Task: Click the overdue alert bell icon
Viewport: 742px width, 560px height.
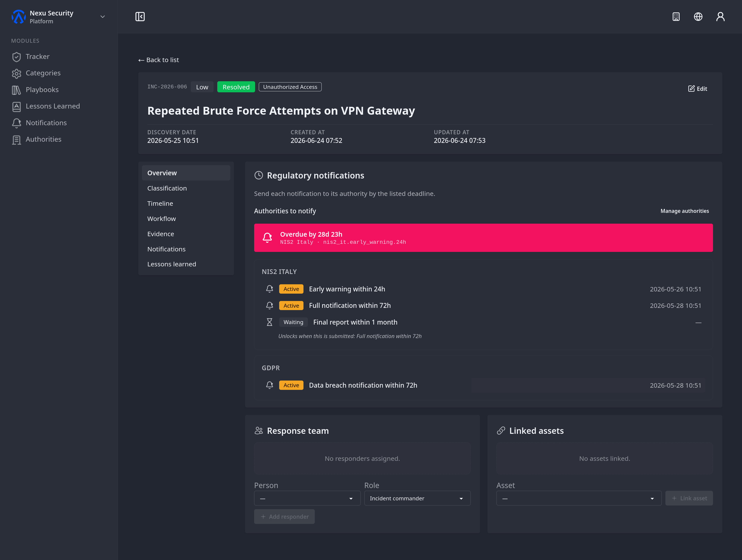Action: [267, 238]
